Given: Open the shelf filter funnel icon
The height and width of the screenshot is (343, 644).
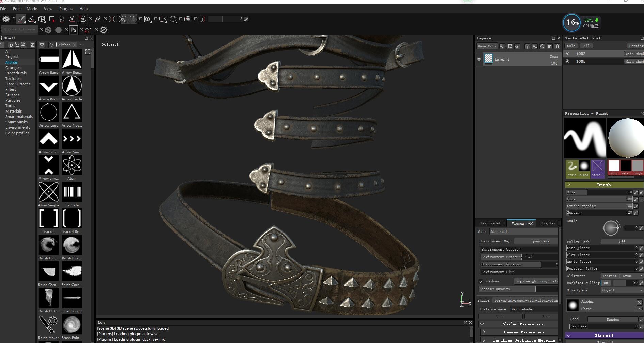Looking at the screenshot, I should click(x=42, y=45).
